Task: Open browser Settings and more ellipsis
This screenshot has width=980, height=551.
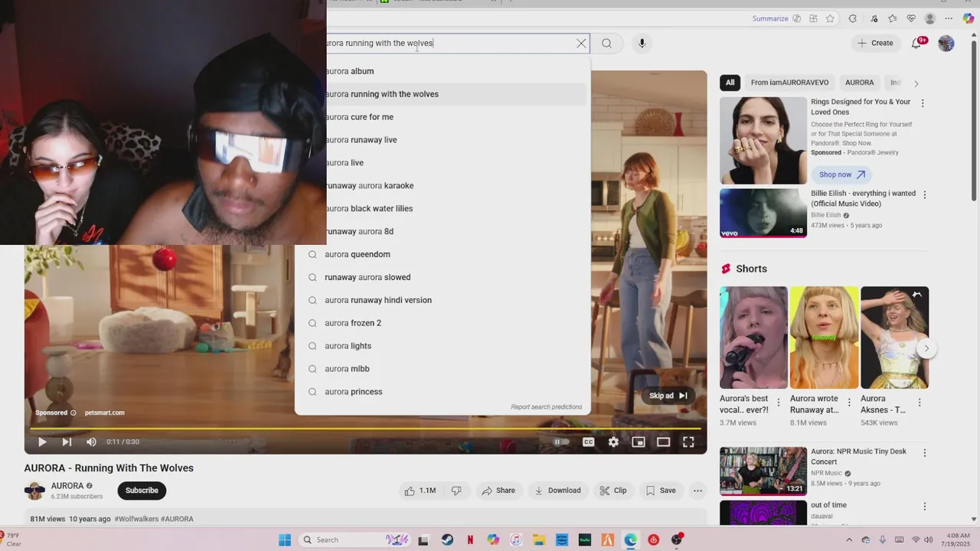Action: point(950,18)
